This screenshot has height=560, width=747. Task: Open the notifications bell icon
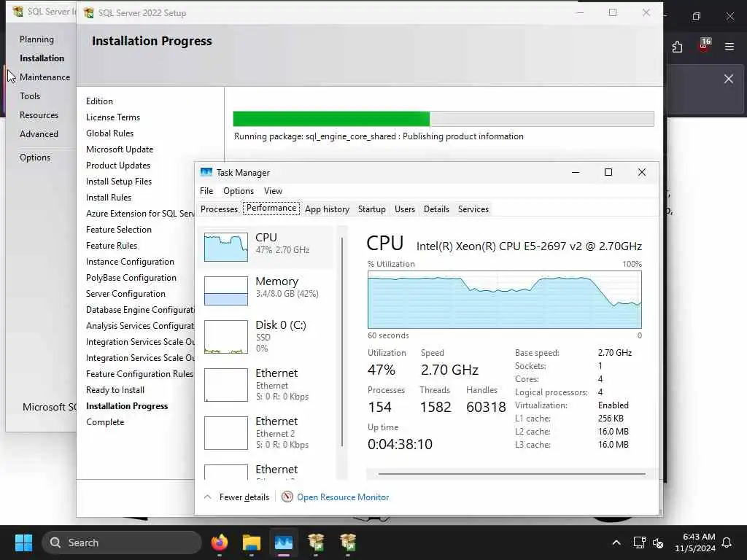(x=727, y=542)
